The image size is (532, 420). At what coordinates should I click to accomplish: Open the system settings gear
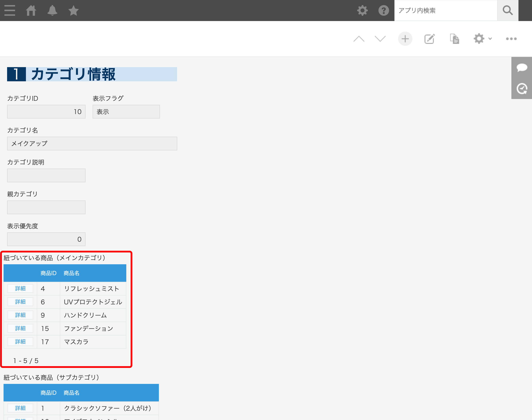coord(362,10)
